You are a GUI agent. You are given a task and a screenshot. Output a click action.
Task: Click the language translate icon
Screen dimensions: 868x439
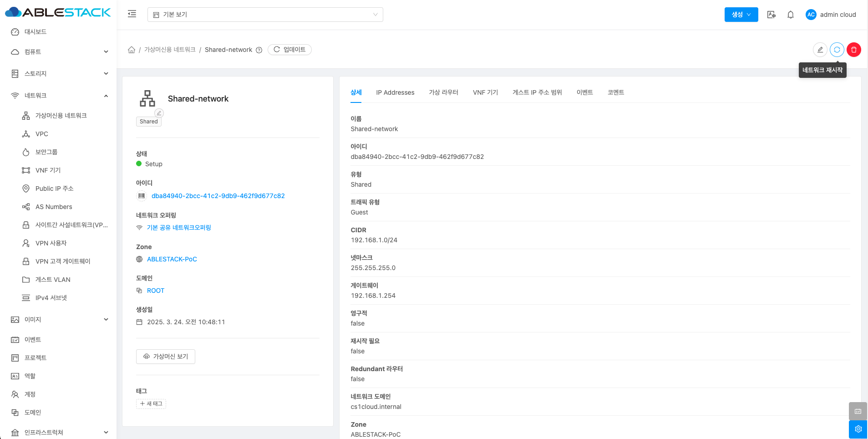pos(771,15)
